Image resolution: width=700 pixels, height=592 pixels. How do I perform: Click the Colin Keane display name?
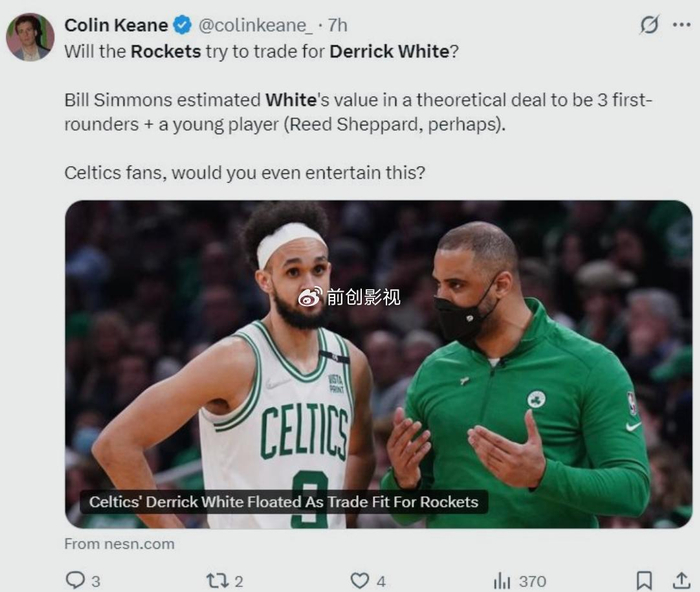(x=116, y=25)
